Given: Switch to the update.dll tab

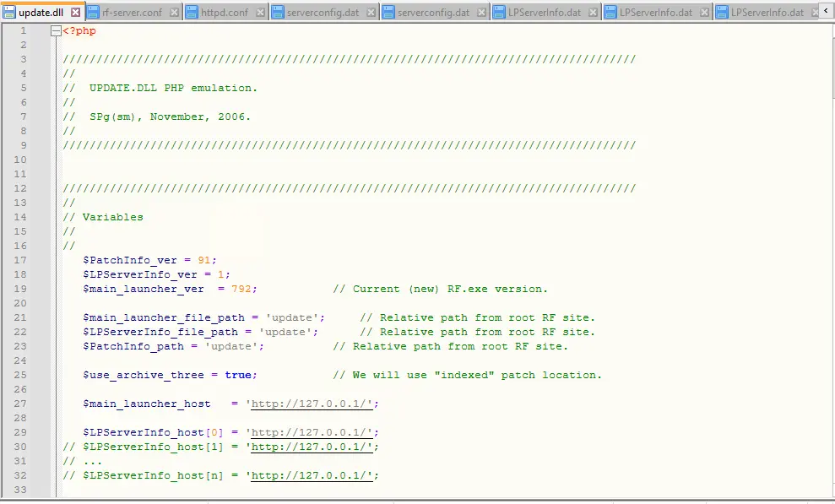Looking at the screenshot, I should 42,12.
